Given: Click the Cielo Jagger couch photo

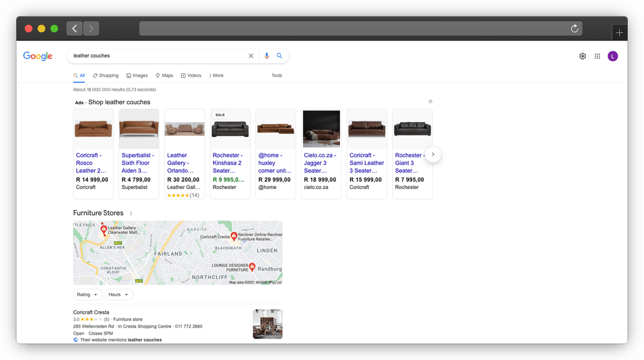Looking at the screenshot, I should pos(321,129).
